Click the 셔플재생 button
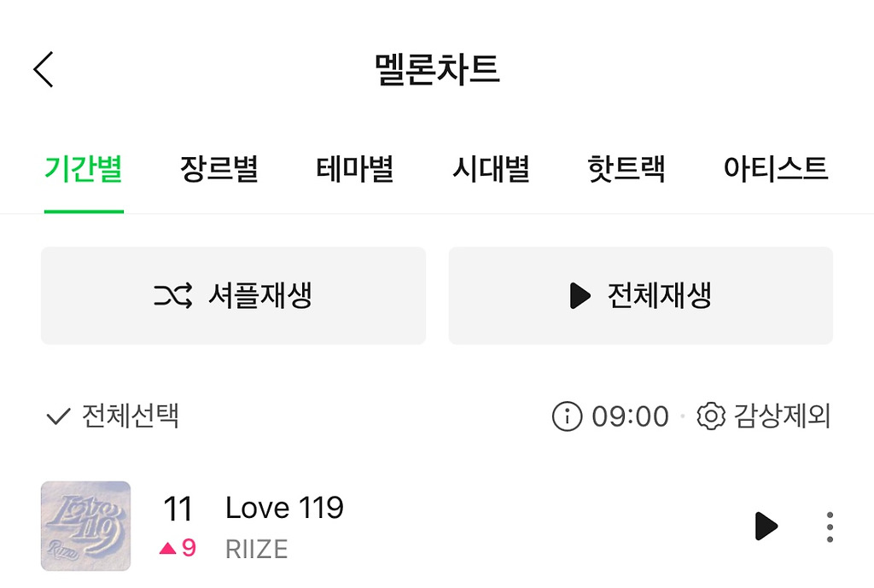The width and height of the screenshot is (874, 588). click(x=233, y=296)
